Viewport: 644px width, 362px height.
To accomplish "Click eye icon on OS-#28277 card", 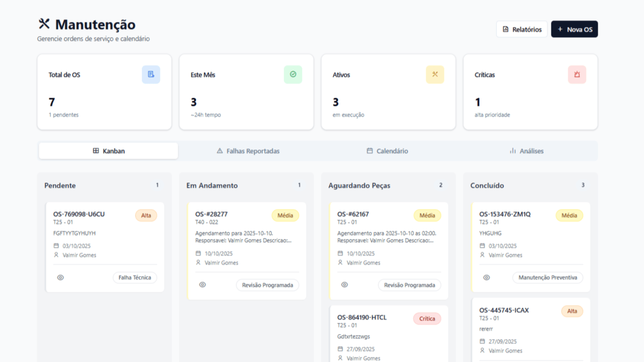I will [203, 285].
